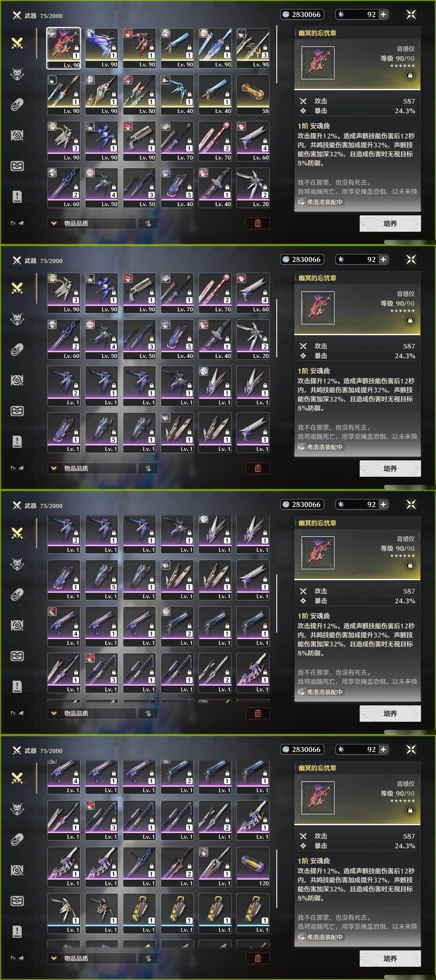Expand the sidebar collapse arrows below topmost tabs
The width and height of the screenshot is (436, 980).
[x=17, y=223]
